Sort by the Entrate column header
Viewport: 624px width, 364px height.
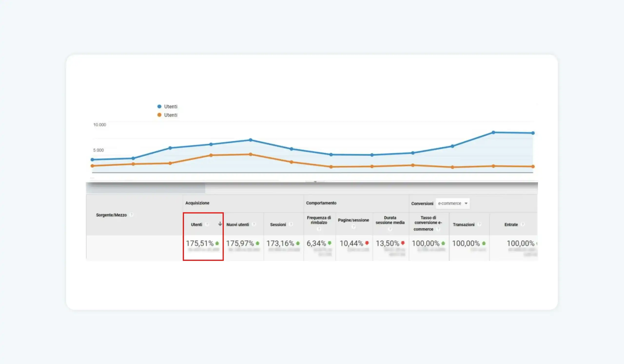tap(511, 225)
